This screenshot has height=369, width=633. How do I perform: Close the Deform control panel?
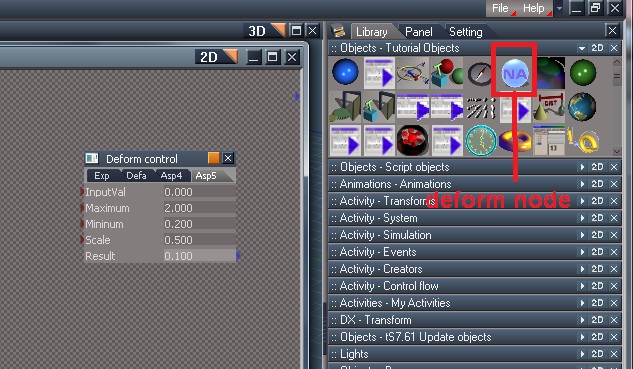228,158
